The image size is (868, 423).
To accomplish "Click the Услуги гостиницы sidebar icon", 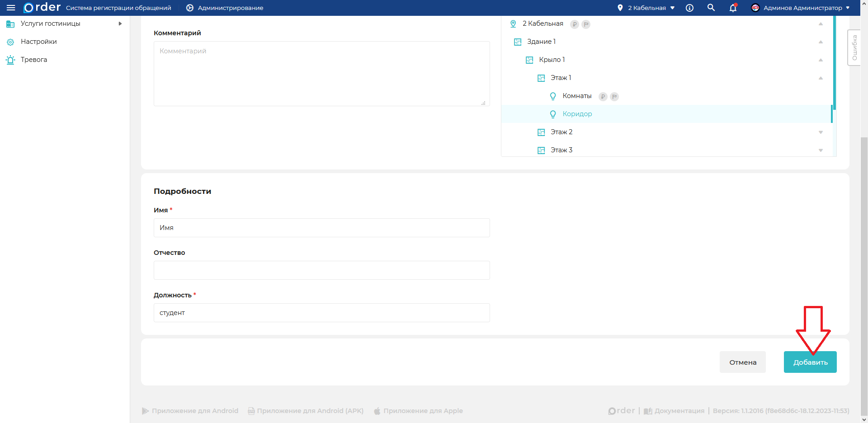I will click(10, 24).
